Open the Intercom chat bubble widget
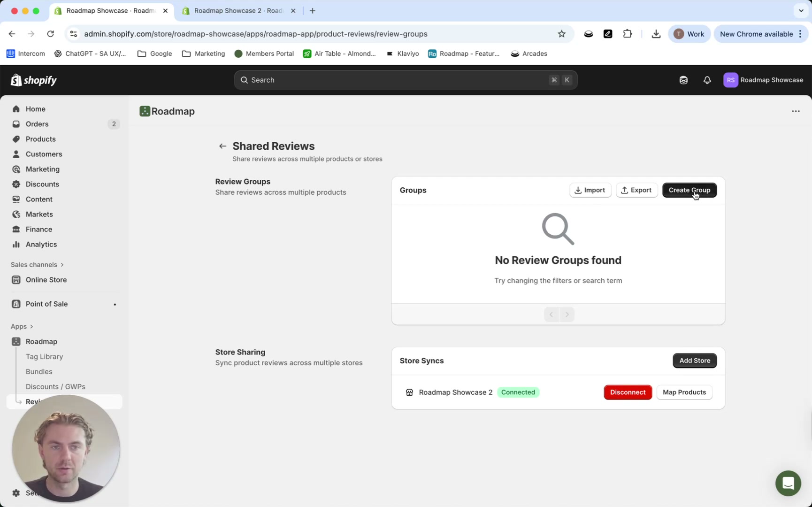This screenshot has width=812, height=507. point(788,483)
